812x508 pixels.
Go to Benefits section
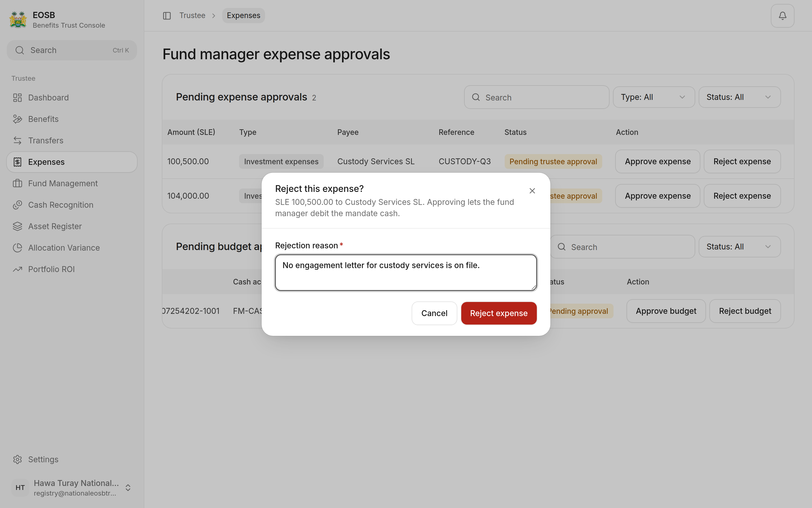point(72,119)
